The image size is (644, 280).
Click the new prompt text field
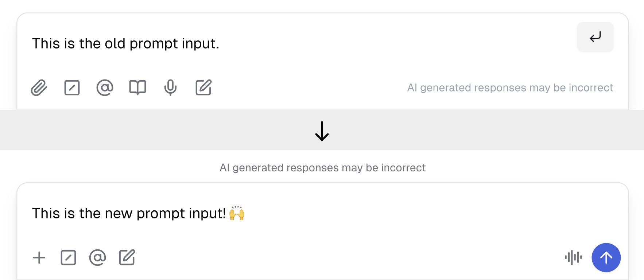(128, 213)
